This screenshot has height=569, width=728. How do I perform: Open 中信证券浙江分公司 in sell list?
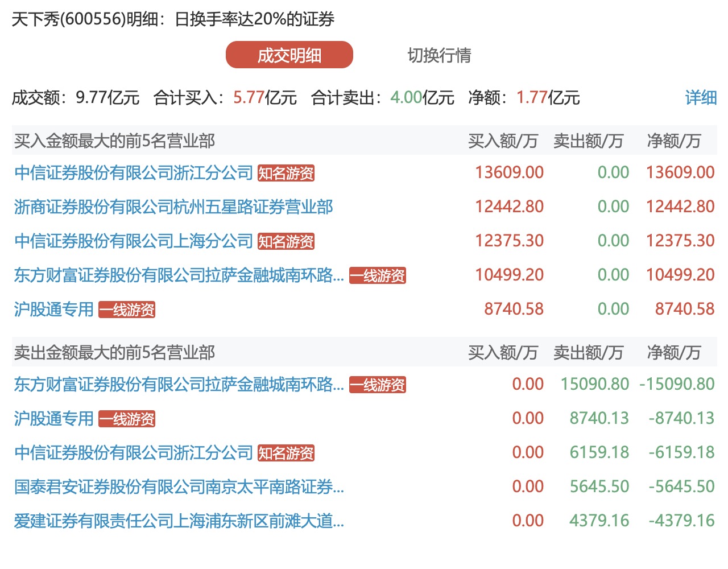(134, 453)
